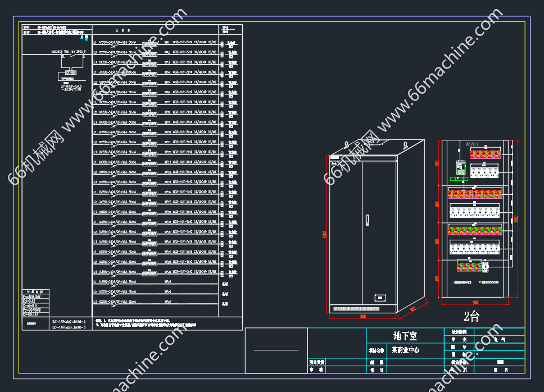544x392 pixels.
Task: Click the 地下室 title block text
Action: (x=405, y=336)
